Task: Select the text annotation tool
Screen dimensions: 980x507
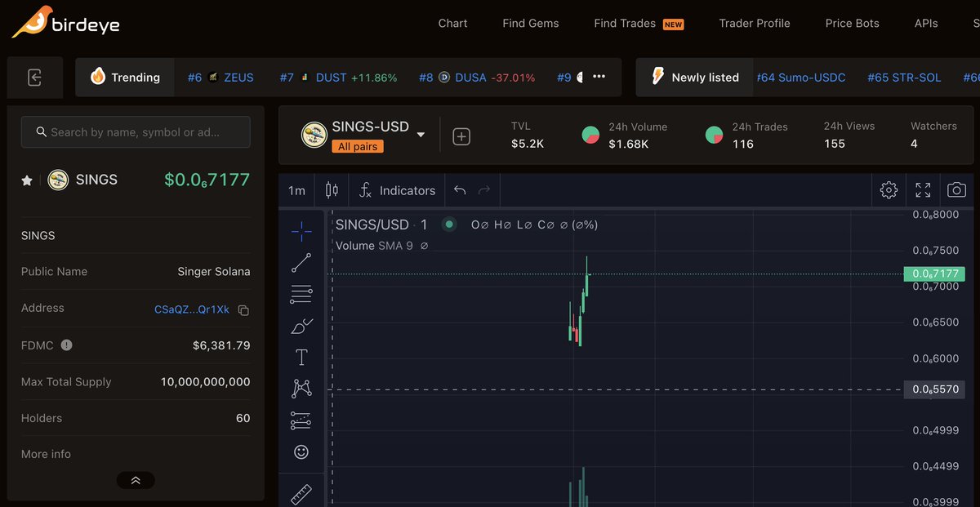Action: point(301,357)
